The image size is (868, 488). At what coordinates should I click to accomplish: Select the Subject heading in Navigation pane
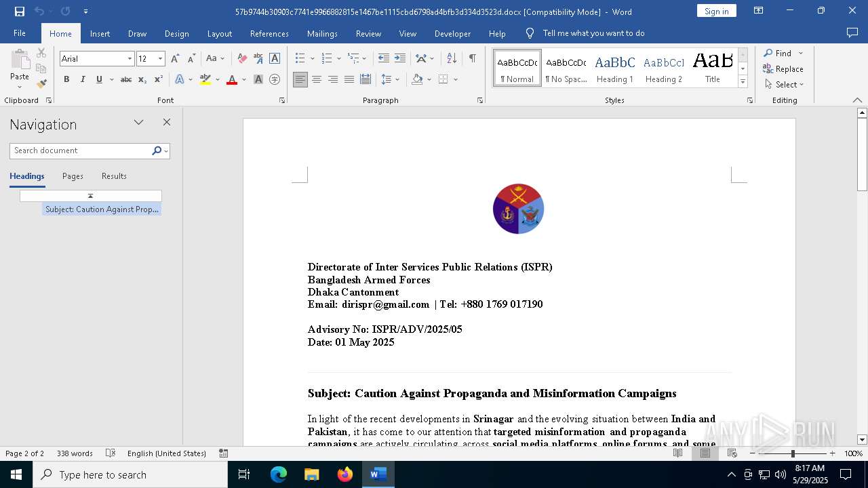tap(102, 209)
